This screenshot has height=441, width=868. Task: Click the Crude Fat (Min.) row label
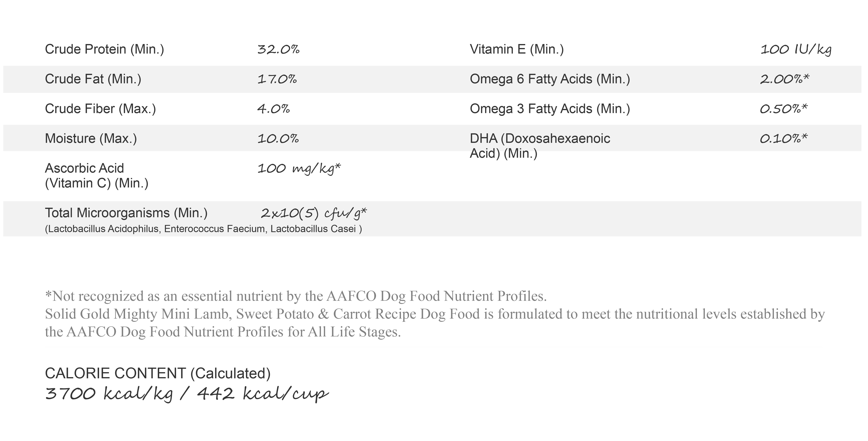(93, 79)
